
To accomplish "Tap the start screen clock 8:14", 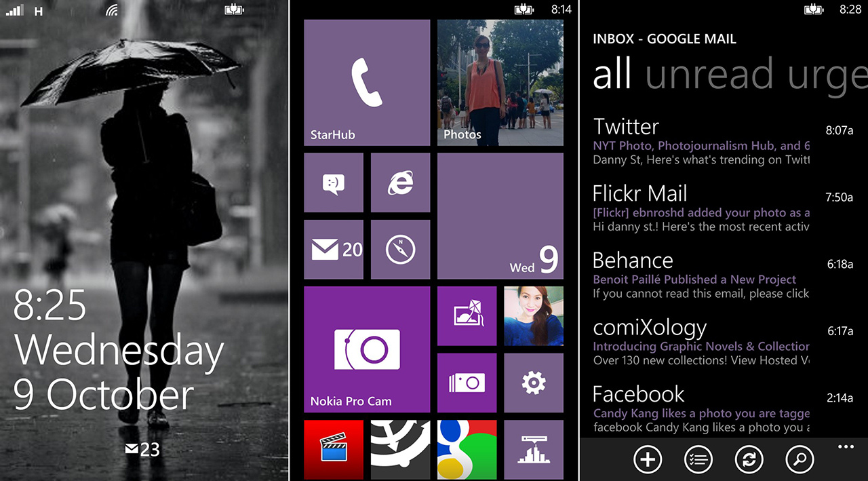I will click(x=561, y=10).
